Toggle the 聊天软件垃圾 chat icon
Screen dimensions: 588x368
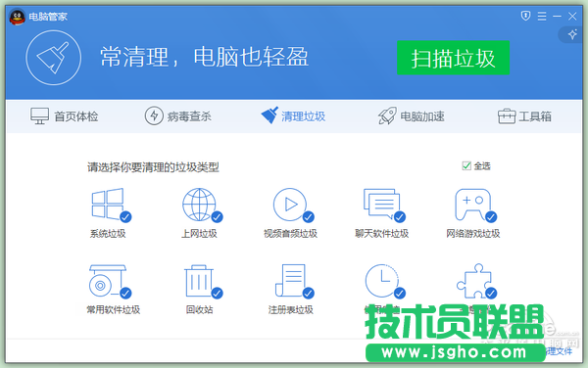coord(384,206)
